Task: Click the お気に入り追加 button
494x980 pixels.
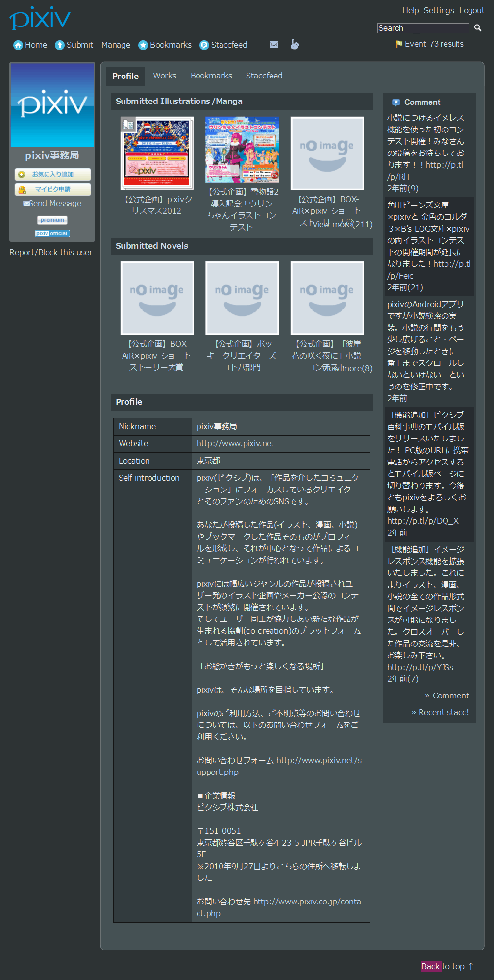Action: tap(52, 174)
